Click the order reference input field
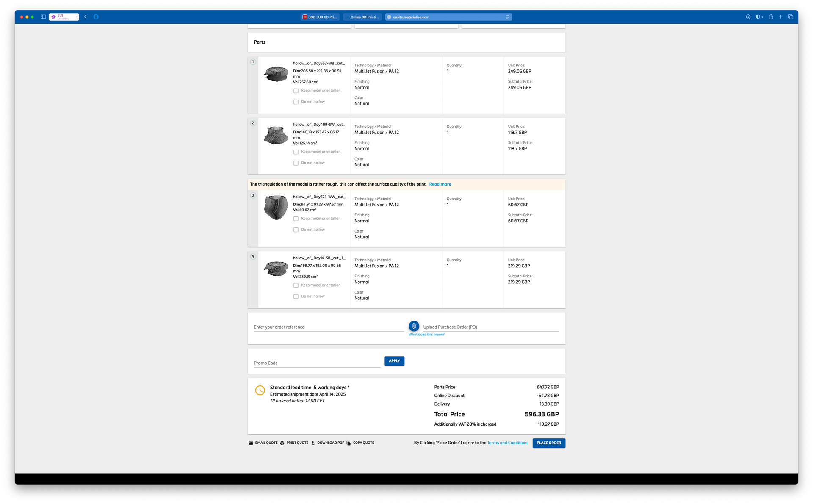The image size is (813, 504). click(328, 327)
